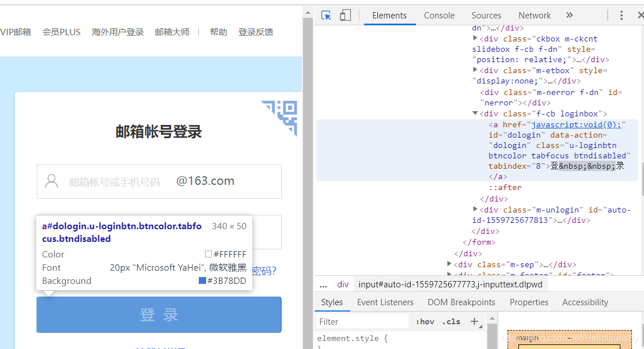
Task: Click the blue 登录 login button
Action: pos(159,314)
